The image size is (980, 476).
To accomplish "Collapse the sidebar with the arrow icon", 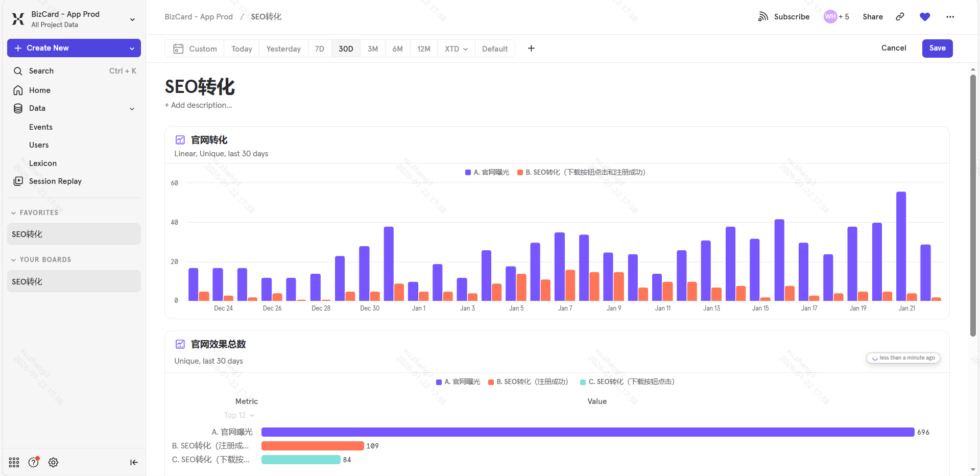I will [x=134, y=462].
